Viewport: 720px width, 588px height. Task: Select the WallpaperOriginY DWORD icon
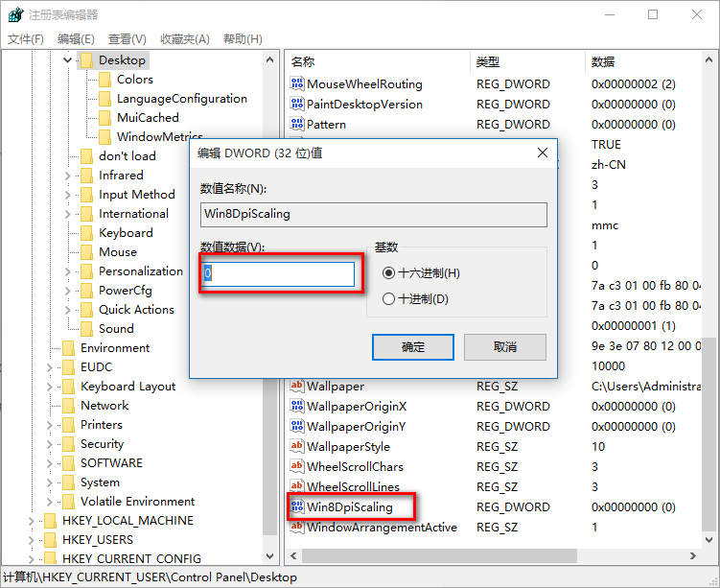tap(297, 426)
